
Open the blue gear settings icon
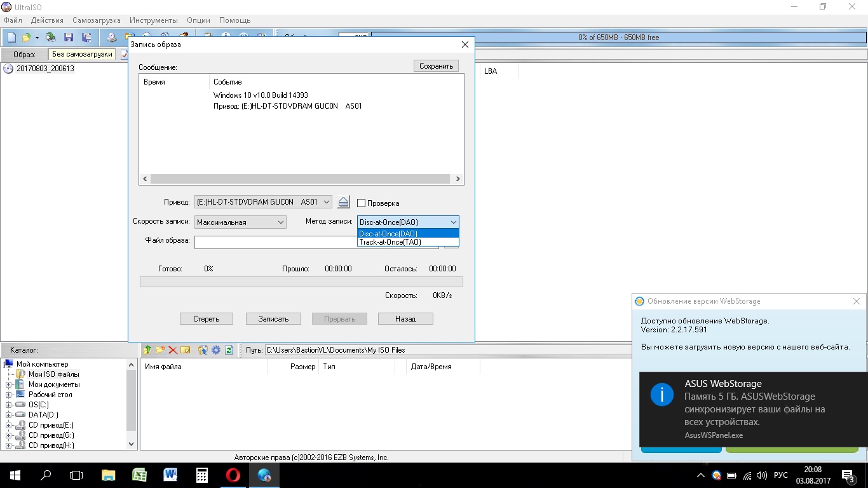pos(216,349)
